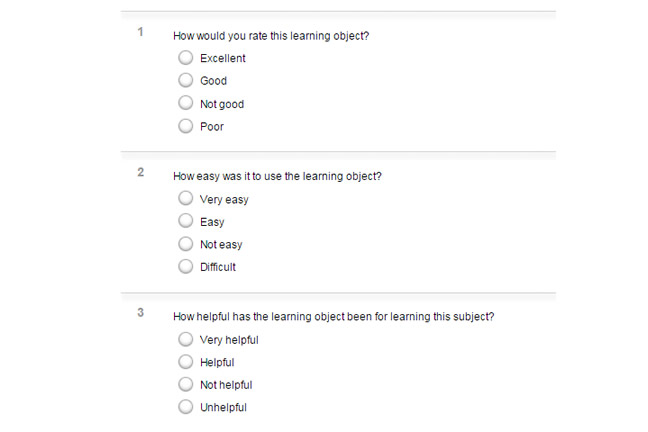Click the question about helpfulness for learning
This screenshot has width=648, height=432.
(334, 317)
